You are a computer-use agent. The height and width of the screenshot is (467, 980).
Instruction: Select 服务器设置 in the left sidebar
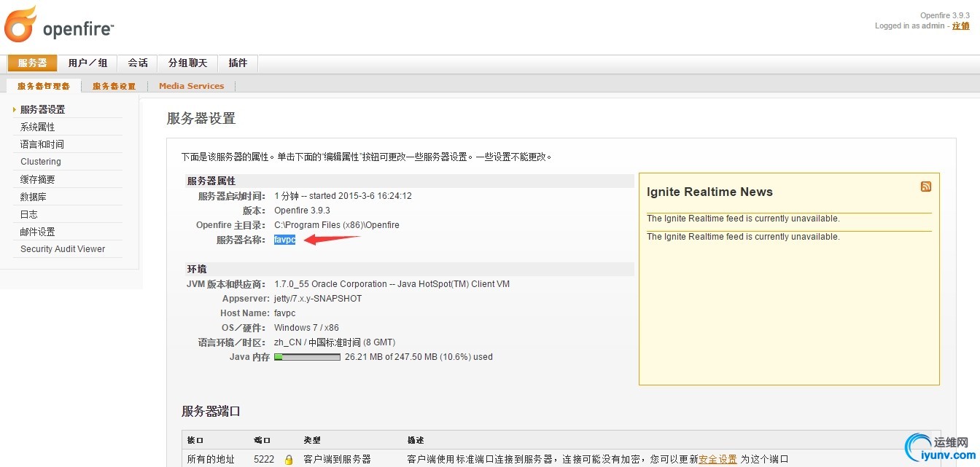[42, 109]
